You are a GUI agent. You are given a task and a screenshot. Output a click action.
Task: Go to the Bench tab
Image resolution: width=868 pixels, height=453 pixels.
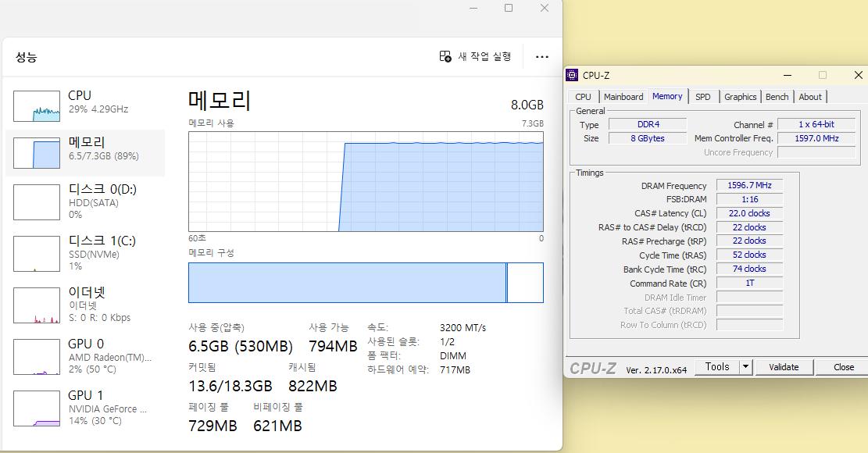tap(777, 97)
